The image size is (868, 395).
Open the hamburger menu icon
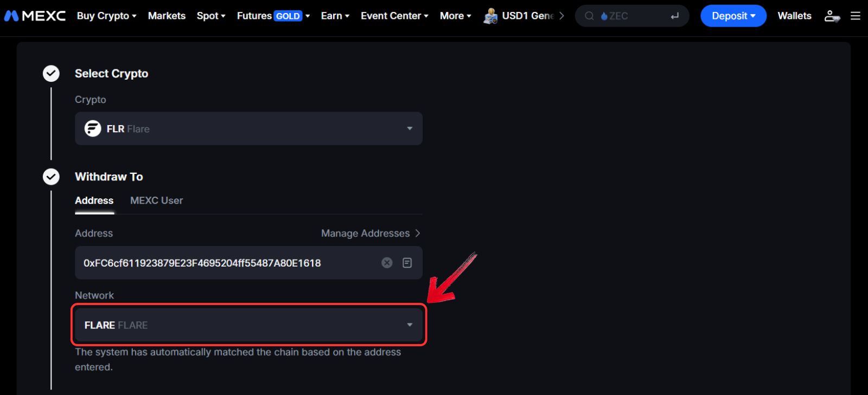[856, 16]
